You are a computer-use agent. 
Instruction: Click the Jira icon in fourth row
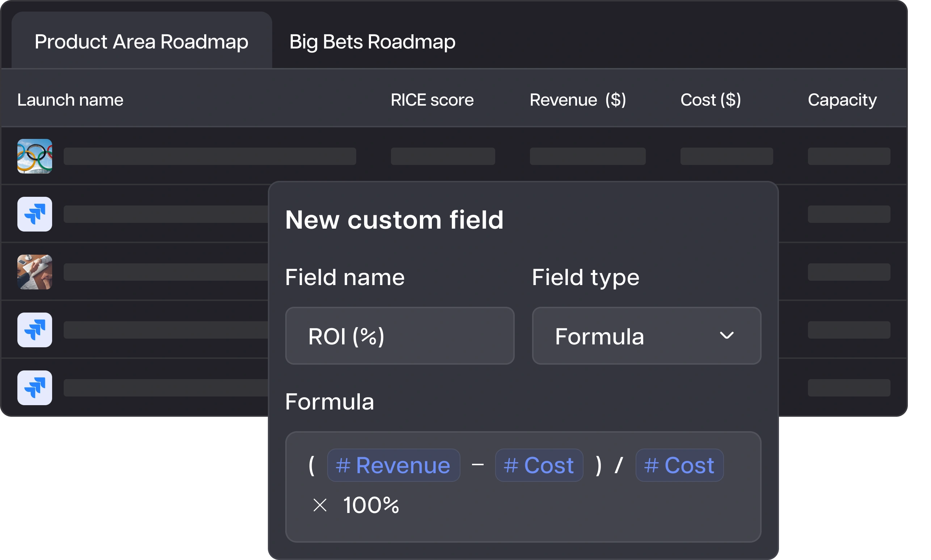point(34,330)
